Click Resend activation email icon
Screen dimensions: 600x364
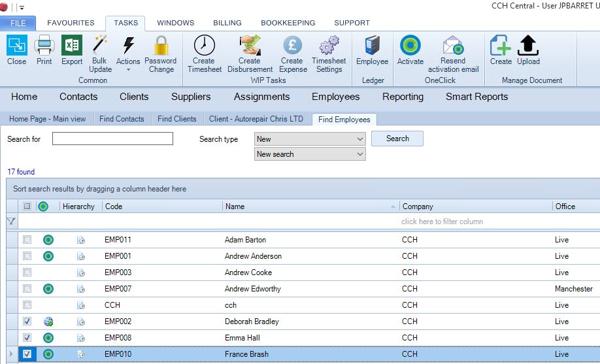(x=453, y=45)
